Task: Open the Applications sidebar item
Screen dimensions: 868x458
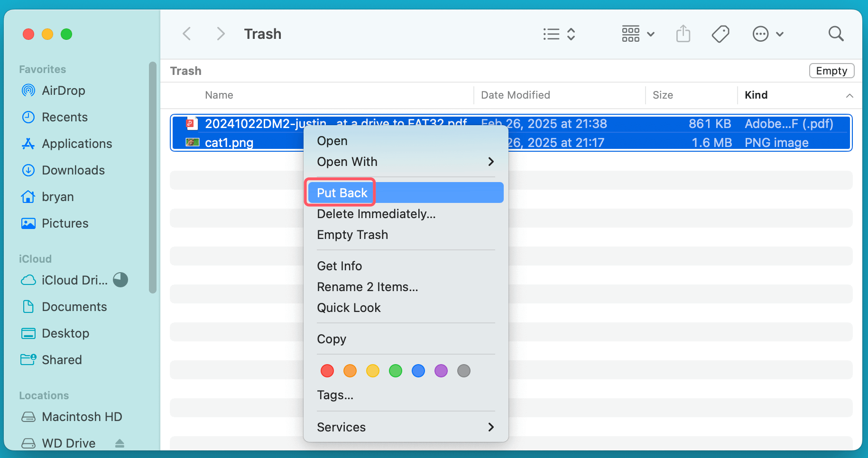Action: (77, 144)
